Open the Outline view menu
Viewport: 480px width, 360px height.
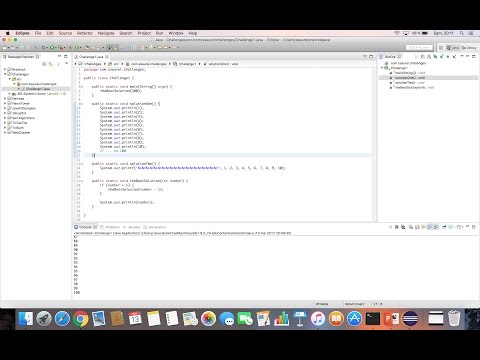(x=462, y=57)
